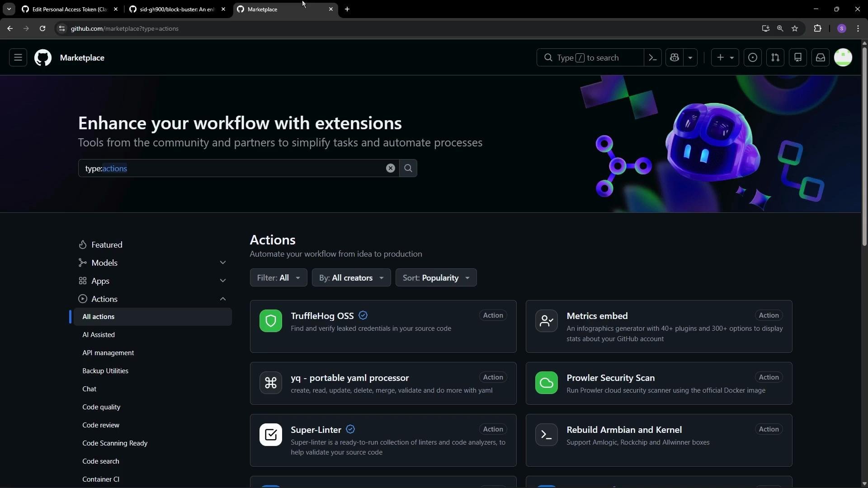Image resolution: width=868 pixels, height=488 pixels.
Task: Open Chrome three-dot menu
Action: [x=859, y=28]
